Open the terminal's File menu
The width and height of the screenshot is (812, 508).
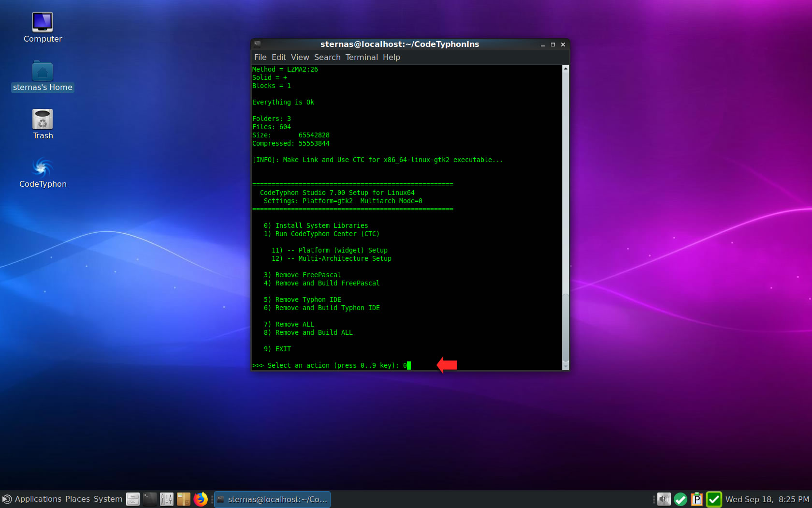click(x=260, y=57)
